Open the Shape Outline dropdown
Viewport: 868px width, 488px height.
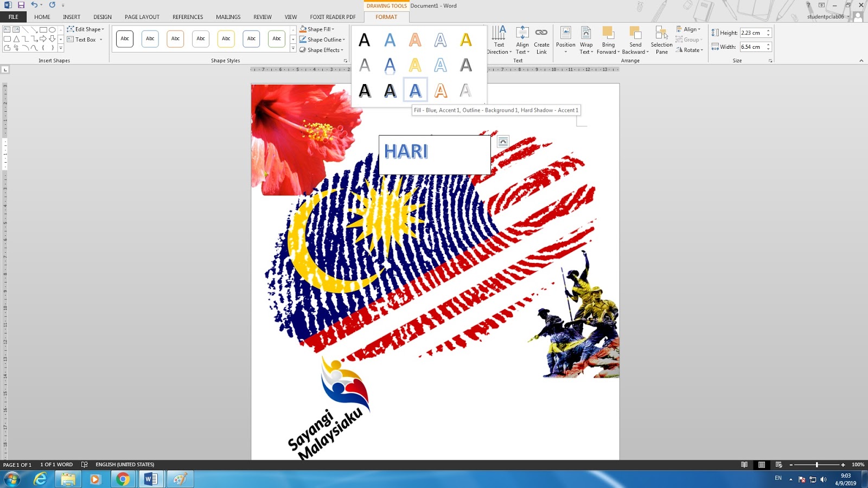tap(322, 40)
